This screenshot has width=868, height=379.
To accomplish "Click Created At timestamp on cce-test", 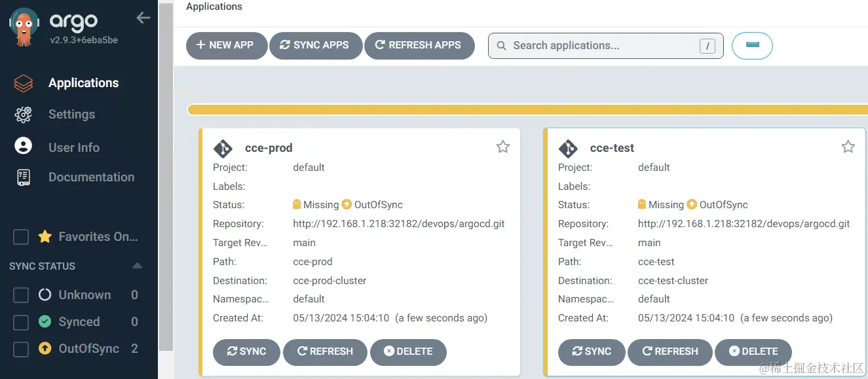I will 735,318.
